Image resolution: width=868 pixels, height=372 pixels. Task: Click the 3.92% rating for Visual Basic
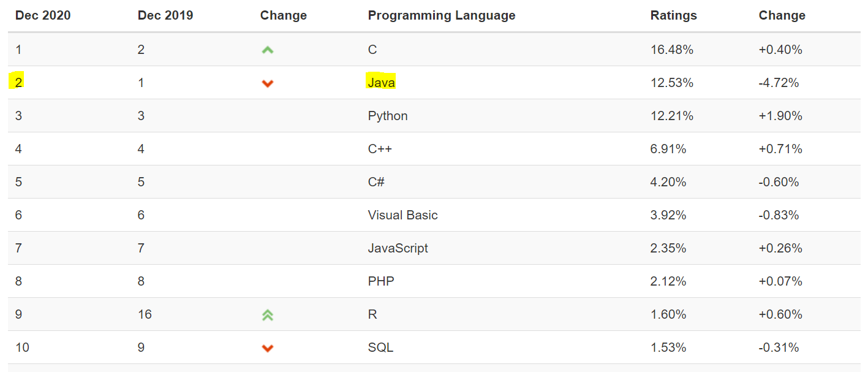[668, 215]
